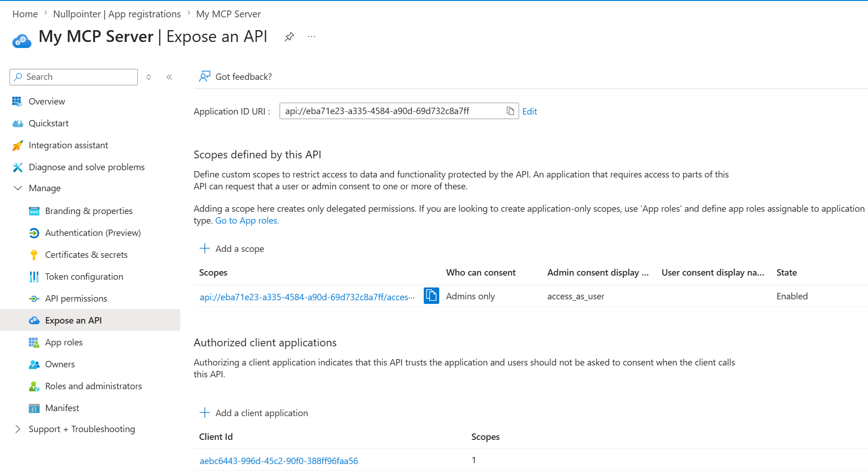Collapse the Manage section

[x=18, y=188]
